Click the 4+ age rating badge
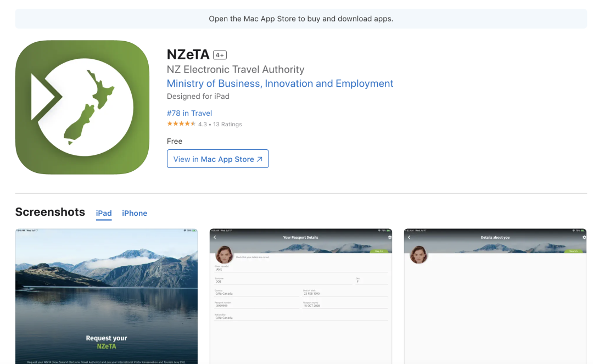Viewport: 593px width, 364px height. [220, 55]
